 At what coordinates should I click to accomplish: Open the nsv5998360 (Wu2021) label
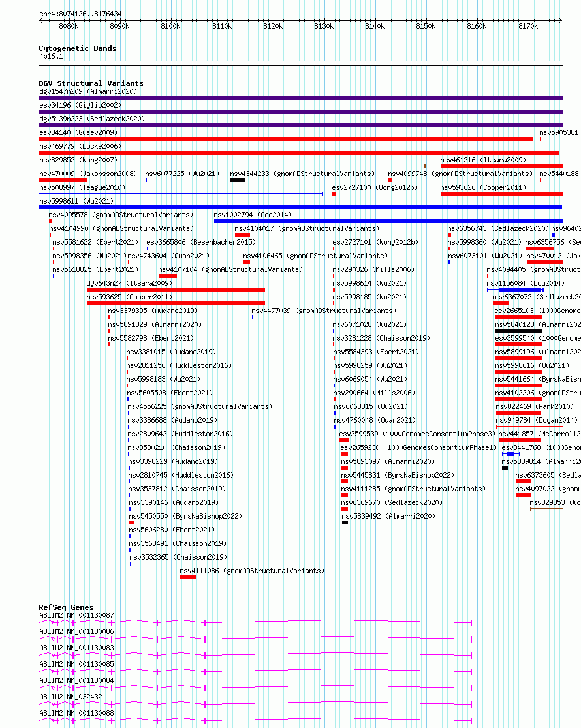click(485, 242)
